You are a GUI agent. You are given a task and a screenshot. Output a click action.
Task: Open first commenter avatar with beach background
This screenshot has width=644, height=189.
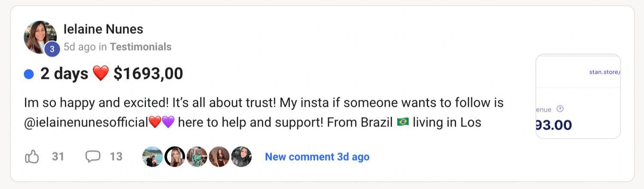point(153,157)
